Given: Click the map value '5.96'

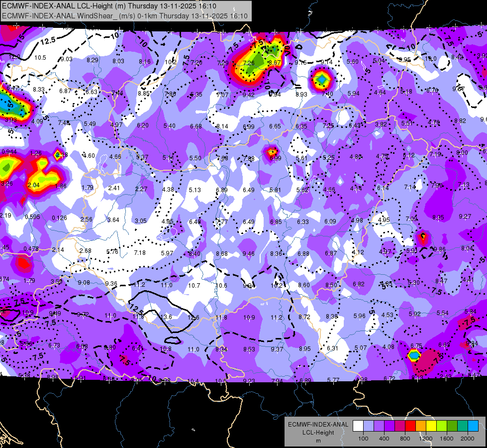Looking at the screenshot, I should coord(359,316).
